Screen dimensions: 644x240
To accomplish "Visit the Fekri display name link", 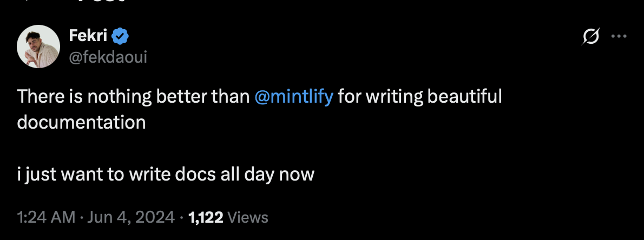I will coord(89,36).
